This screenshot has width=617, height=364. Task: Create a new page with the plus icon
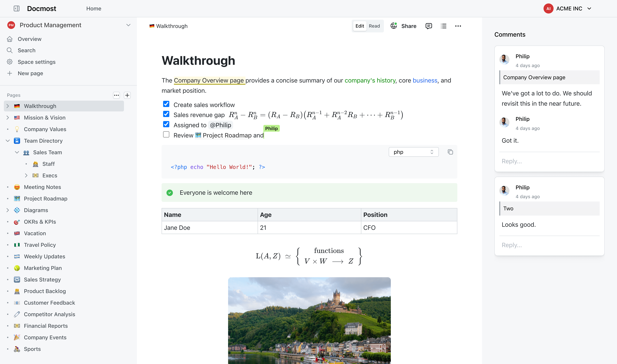127,95
